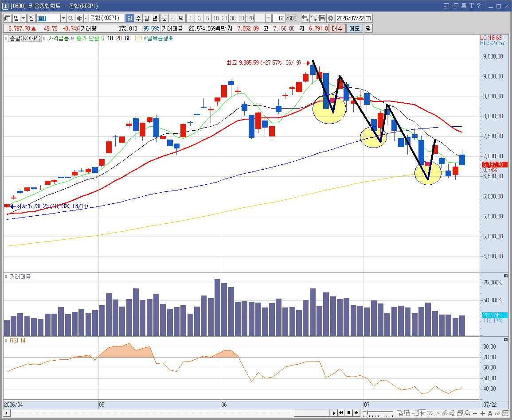The height and width of the screenshot is (420, 512).
Task: Click the save floppy disk icon
Action: (322, 18)
